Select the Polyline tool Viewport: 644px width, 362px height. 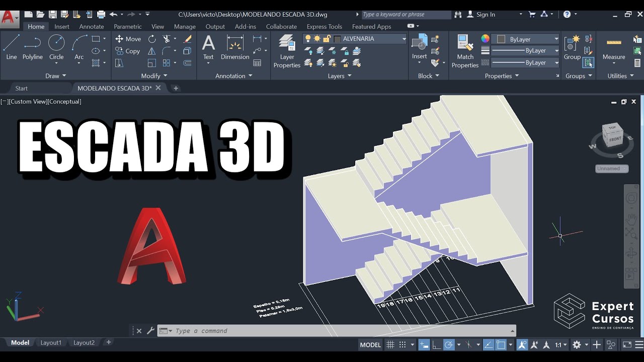[32, 47]
